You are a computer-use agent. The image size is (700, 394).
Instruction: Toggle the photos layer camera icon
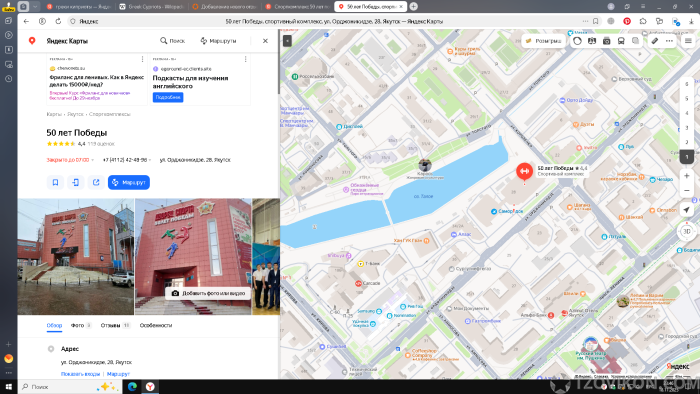coord(606,41)
